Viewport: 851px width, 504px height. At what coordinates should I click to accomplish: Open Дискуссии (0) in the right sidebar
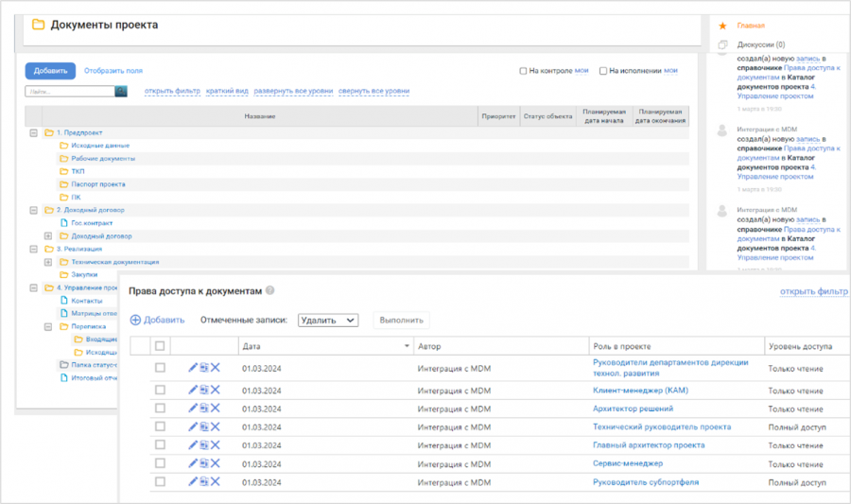point(761,44)
